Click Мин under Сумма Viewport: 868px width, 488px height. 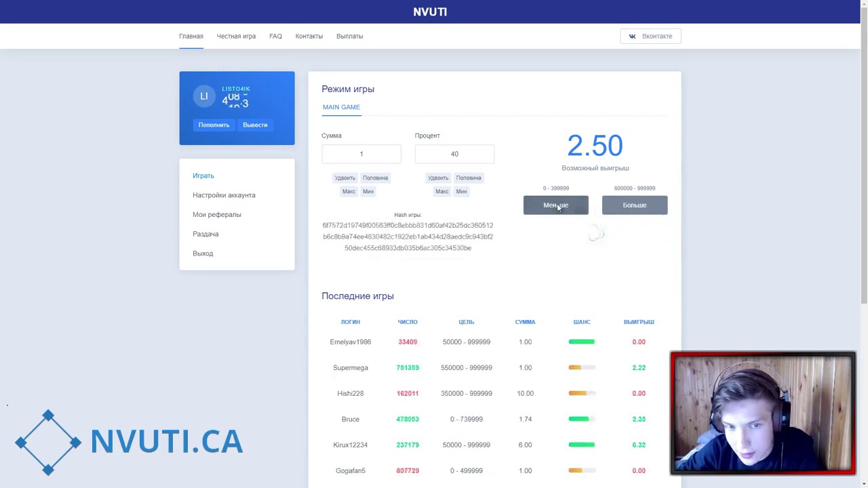(368, 192)
